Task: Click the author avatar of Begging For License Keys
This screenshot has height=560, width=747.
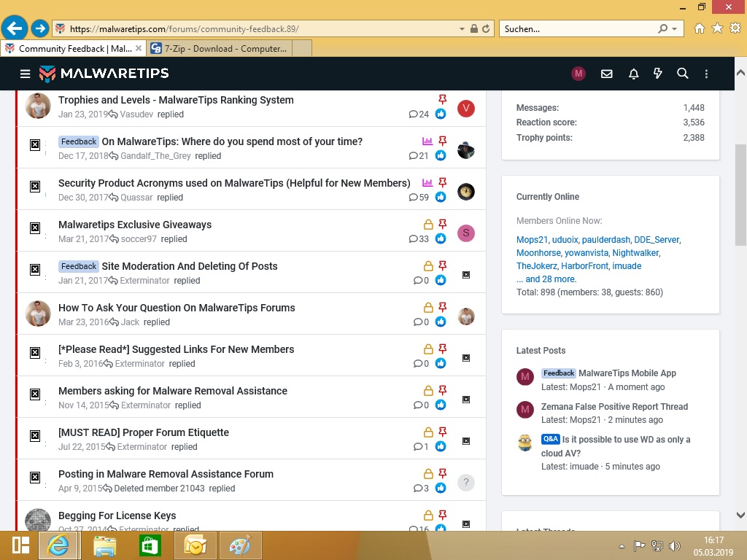Action: pyautogui.click(x=38, y=519)
